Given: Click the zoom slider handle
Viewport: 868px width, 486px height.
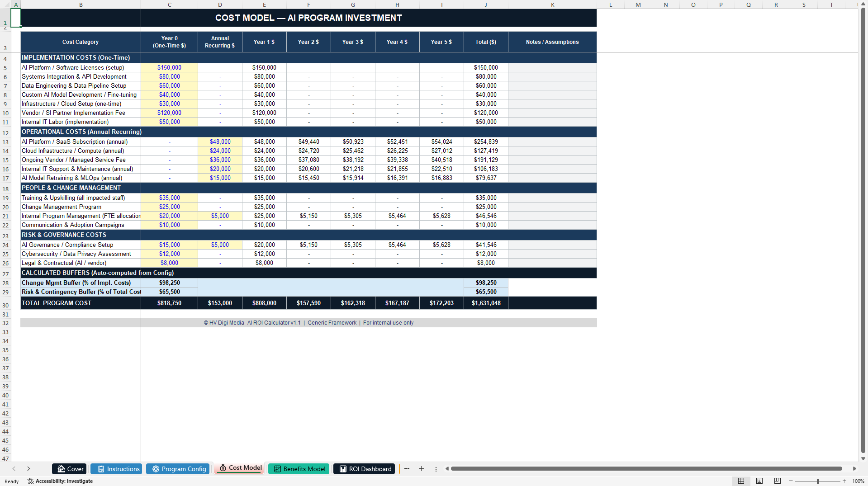Looking at the screenshot, I should [818, 481].
